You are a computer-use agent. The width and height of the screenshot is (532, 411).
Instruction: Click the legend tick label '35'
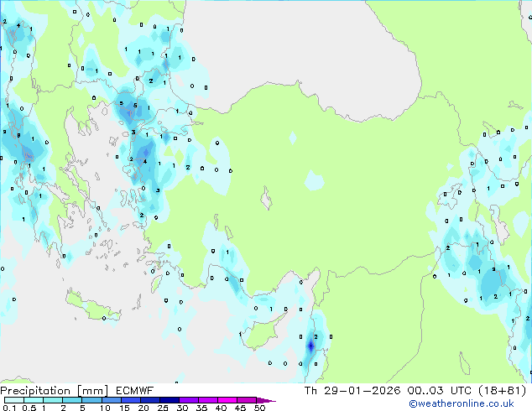[x=201, y=408]
